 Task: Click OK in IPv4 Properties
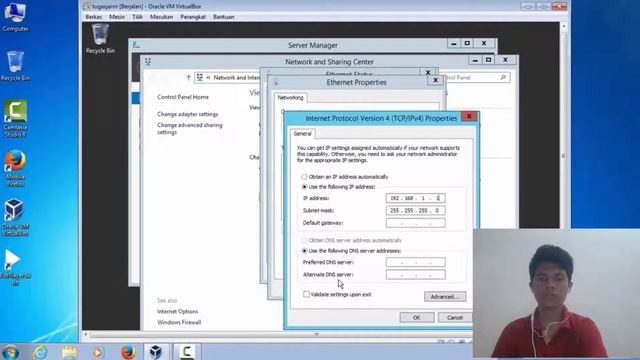click(x=416, y=317)
